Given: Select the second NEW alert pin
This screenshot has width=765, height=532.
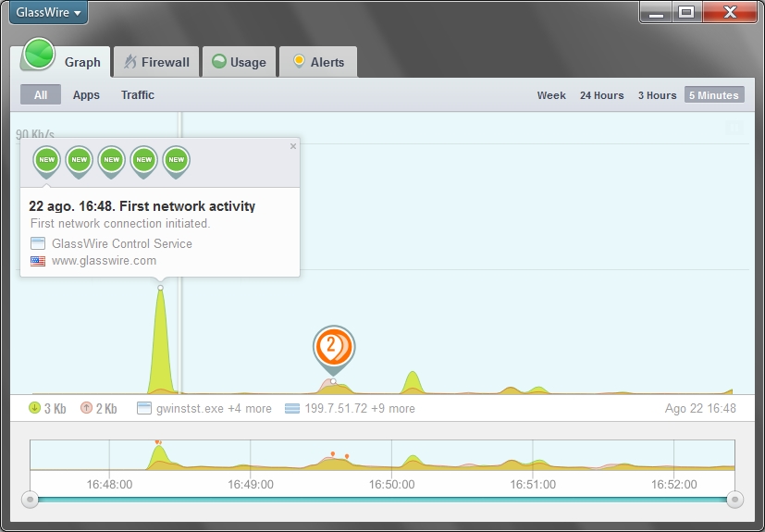Looking at the screenshot, I should (79, 162).
